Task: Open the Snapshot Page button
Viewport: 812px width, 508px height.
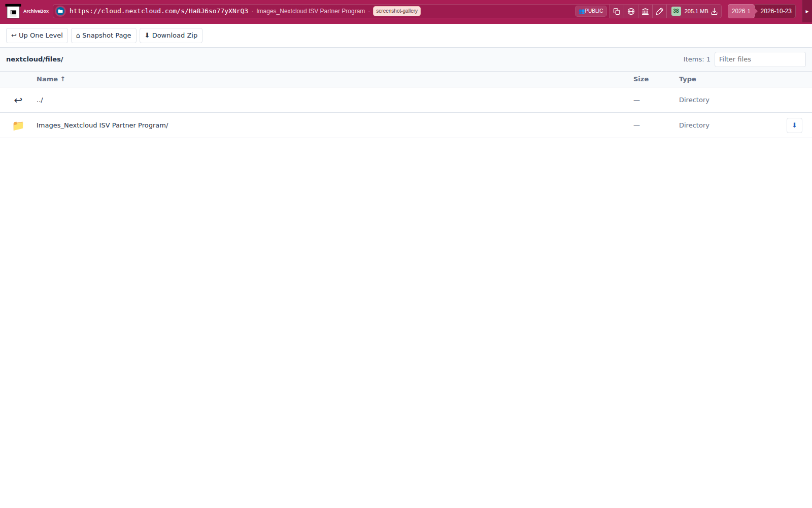Action: point(104,36)
